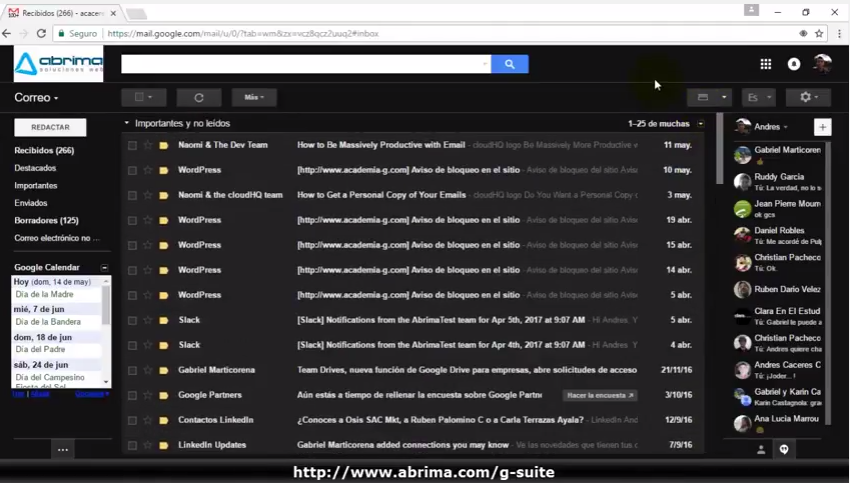This screenshot has height=483, width=850.
Task: Select the 5 abr. Slack email checkbox
Action: tap(132, 320)
